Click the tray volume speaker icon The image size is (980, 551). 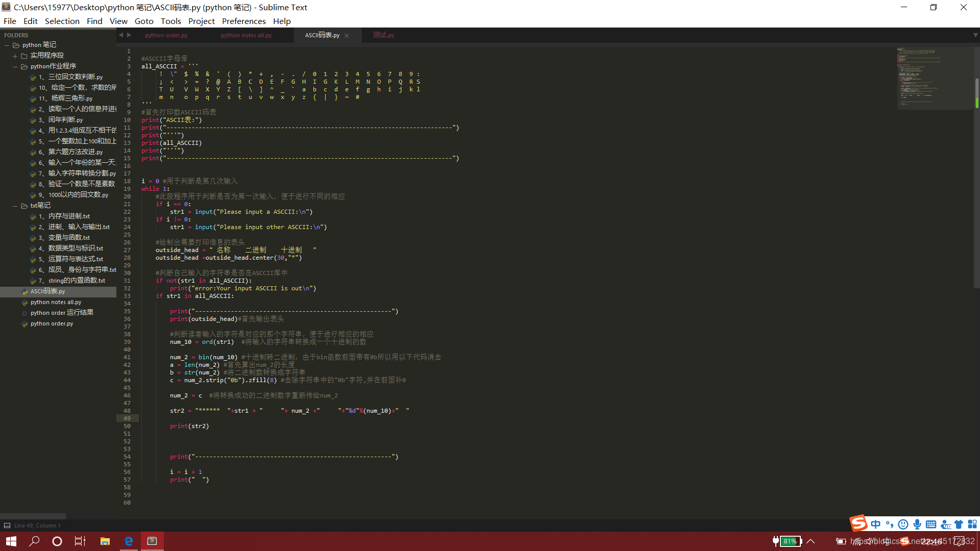point(872,541)
